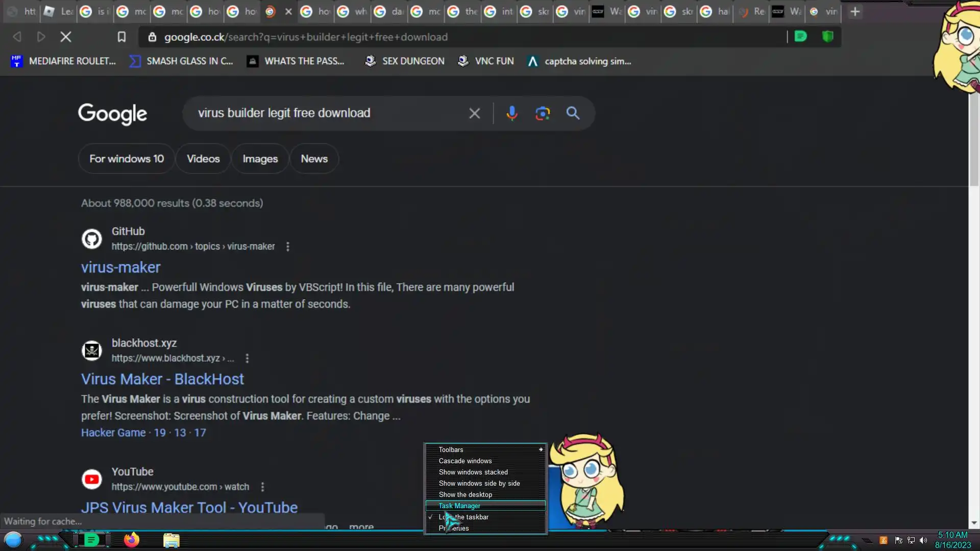Open options for blackhost.xyz result
Screen dimensions: 980x551
tap(247, 359)
